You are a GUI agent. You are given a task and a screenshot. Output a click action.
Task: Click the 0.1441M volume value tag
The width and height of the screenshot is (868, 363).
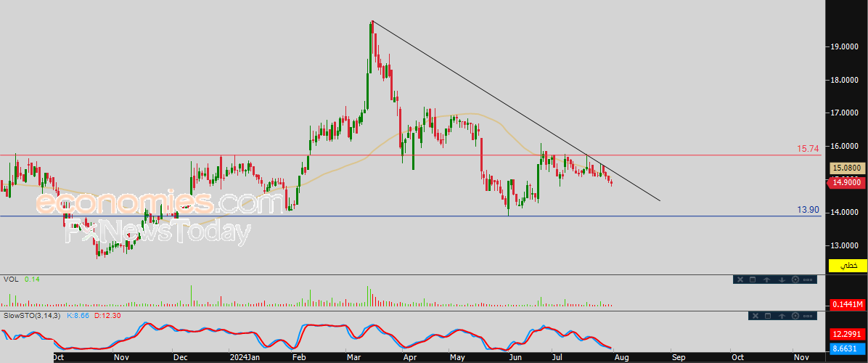(848, 304)
